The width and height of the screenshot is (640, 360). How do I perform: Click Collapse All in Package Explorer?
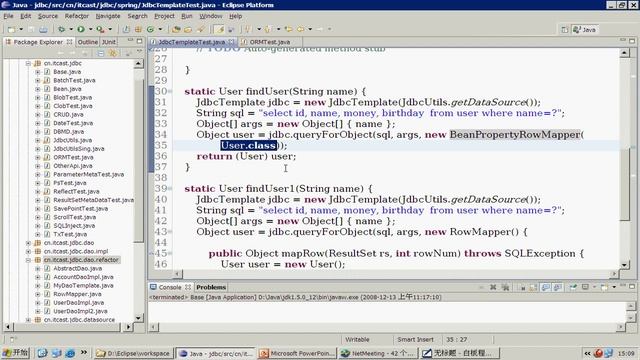click(x=100, y=53)
